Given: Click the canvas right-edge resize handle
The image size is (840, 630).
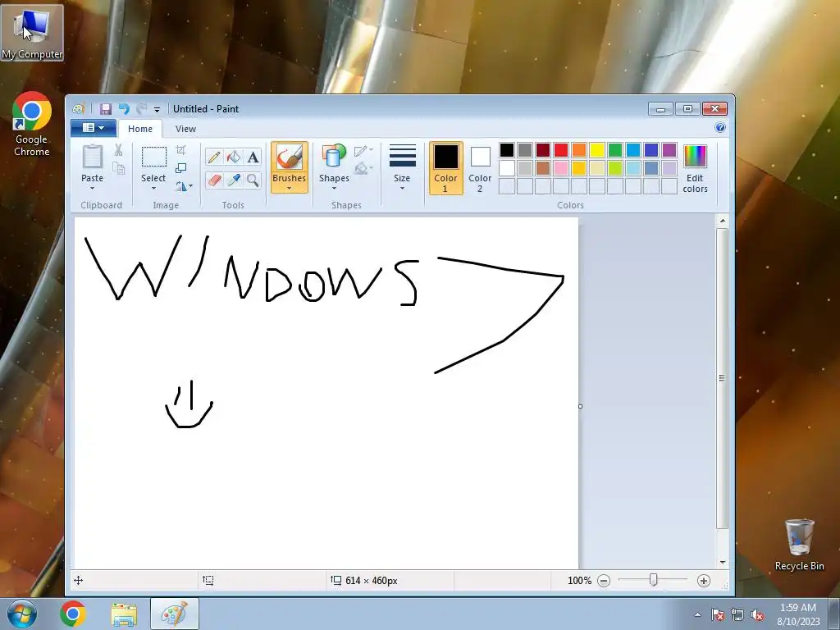Looking at the screenshot, I should 580,406.
